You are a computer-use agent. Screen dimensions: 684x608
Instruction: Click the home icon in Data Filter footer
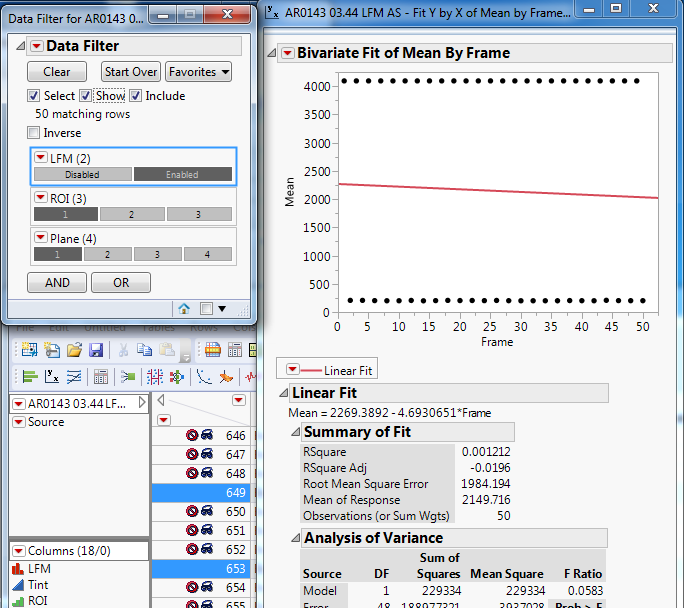tap(184, 309)
